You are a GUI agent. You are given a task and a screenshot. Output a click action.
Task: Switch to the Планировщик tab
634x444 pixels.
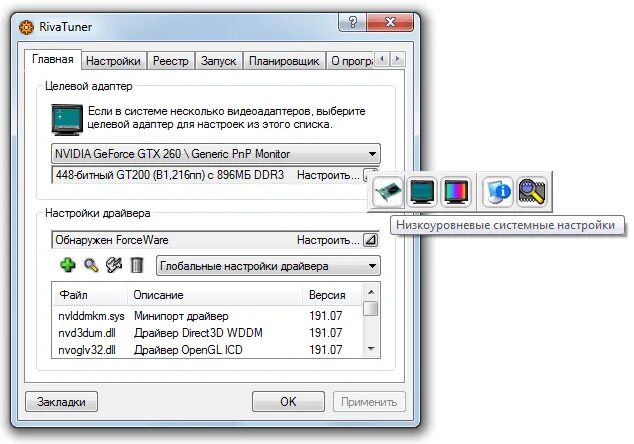point(284,61)
